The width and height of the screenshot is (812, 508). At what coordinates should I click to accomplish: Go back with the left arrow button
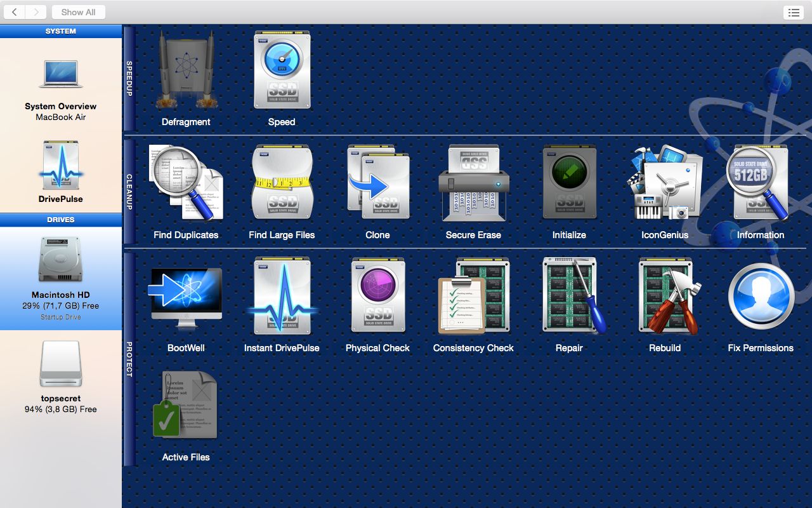click(15, 12)
